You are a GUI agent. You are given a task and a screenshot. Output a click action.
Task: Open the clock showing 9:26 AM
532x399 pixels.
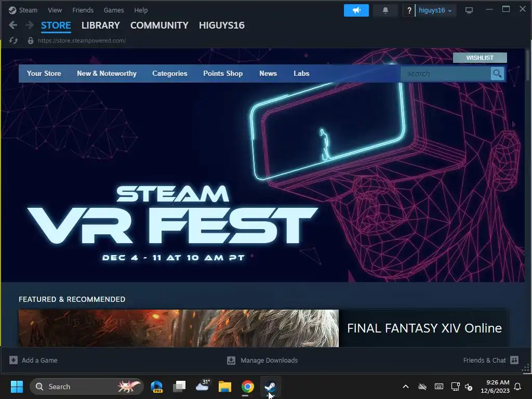(x=495, y=387)
